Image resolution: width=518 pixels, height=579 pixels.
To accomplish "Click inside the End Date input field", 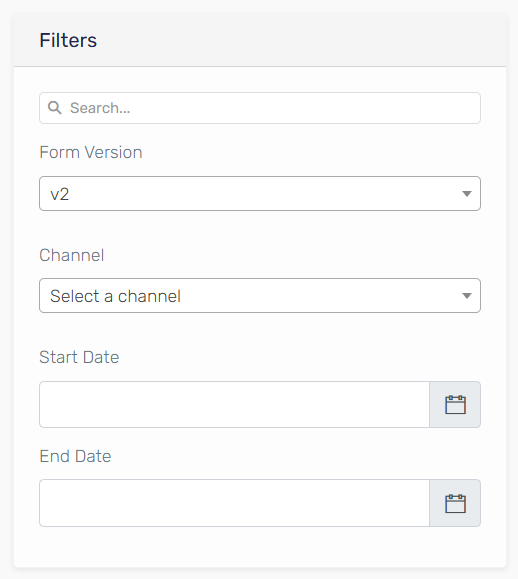I will (x=234, y=503).
